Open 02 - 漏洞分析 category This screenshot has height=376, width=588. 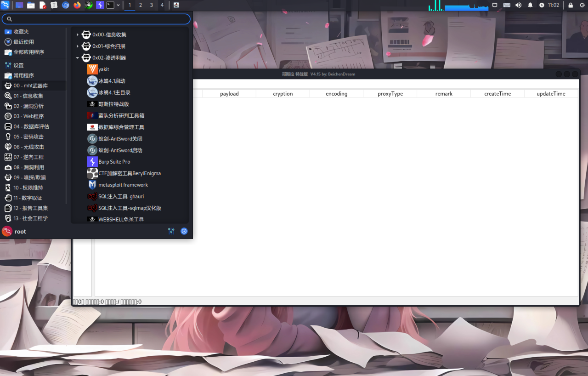click(34, 106)
